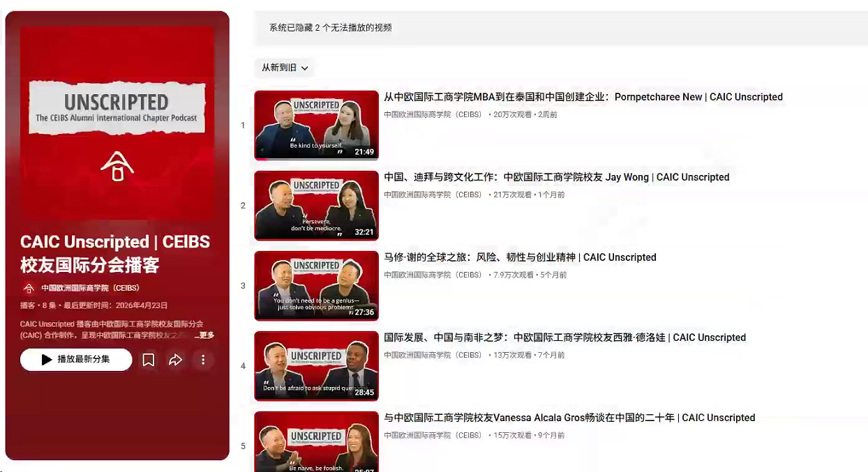
Task: Share the playlist via arrow icon
Action: (176, 360)
